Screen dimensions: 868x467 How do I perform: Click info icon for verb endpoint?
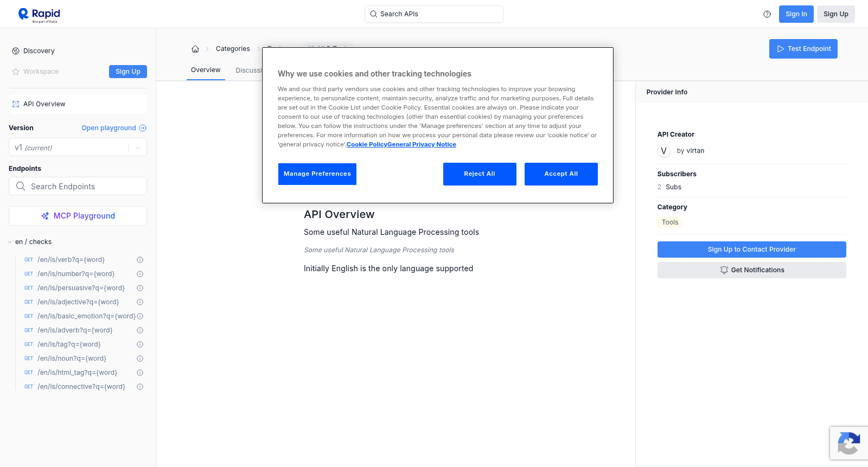[140, 260]
